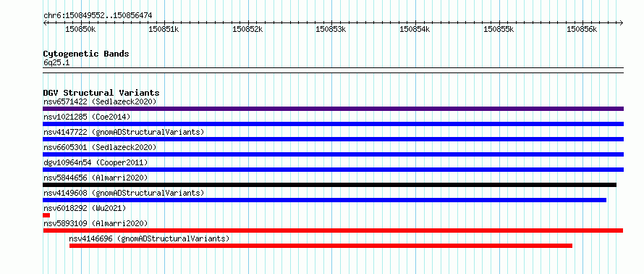Click the 150853k ruler tick label

point(331,30)
